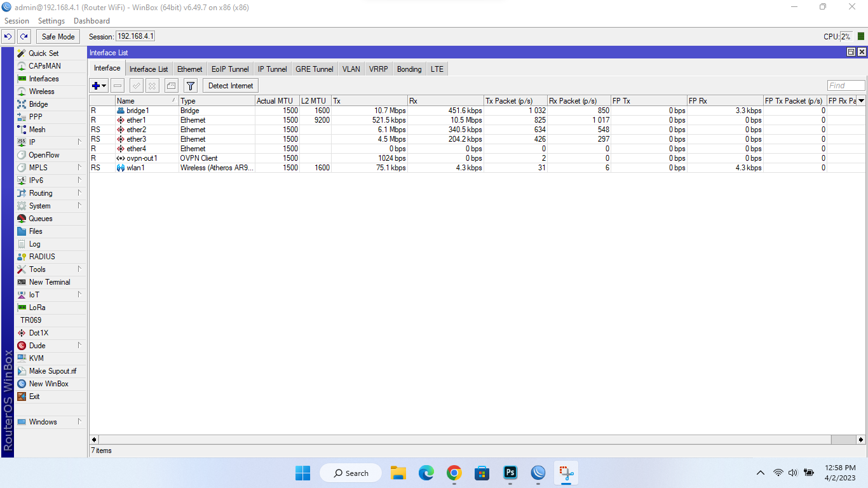This screenshot has width=868, height=488.
Task: Click the Undo arrow icon
Action: coord(8,37)
